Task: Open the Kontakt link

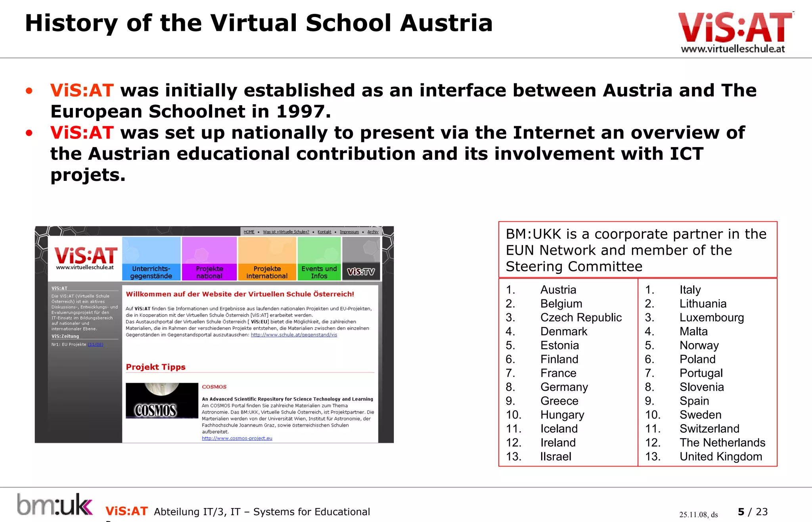Action: pyautogui.click(x=324, y=232)
